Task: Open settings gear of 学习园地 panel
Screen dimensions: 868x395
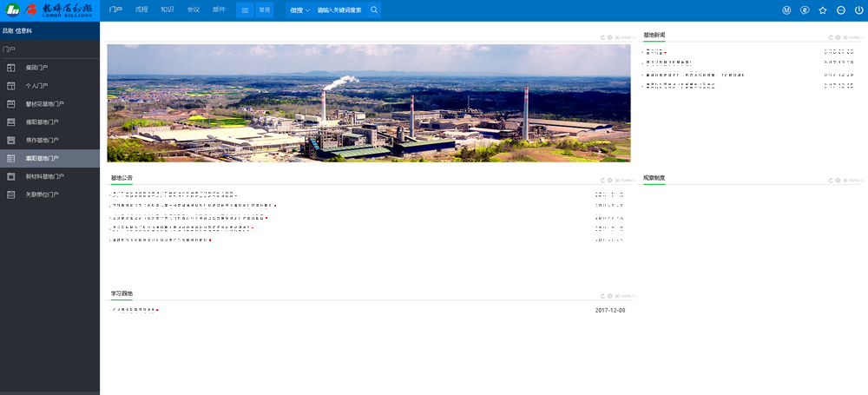Action: pyautogui.click(x=610, y=296)
